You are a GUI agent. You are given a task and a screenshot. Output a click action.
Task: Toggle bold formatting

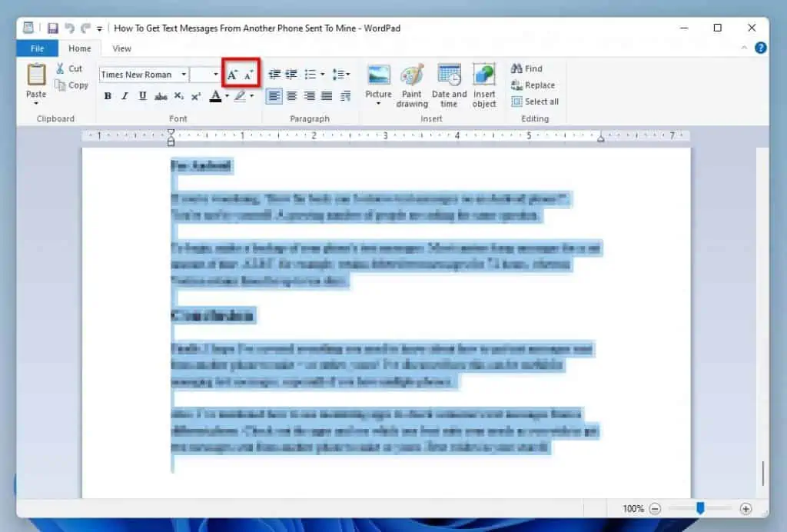pos(108,96)
